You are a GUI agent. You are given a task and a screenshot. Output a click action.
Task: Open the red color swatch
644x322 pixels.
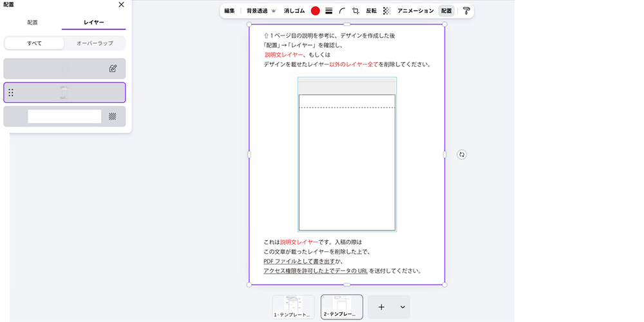(315, 11)
